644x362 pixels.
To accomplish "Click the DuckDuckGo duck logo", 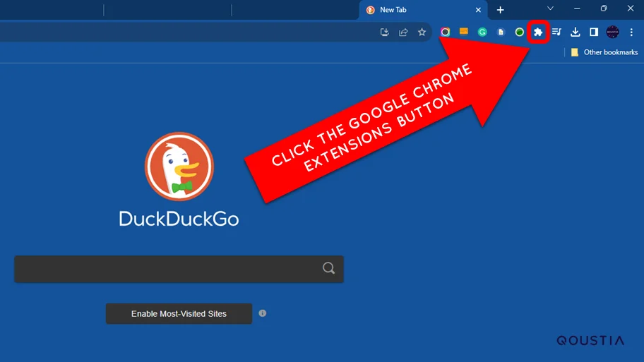I will tap(179, 167).
